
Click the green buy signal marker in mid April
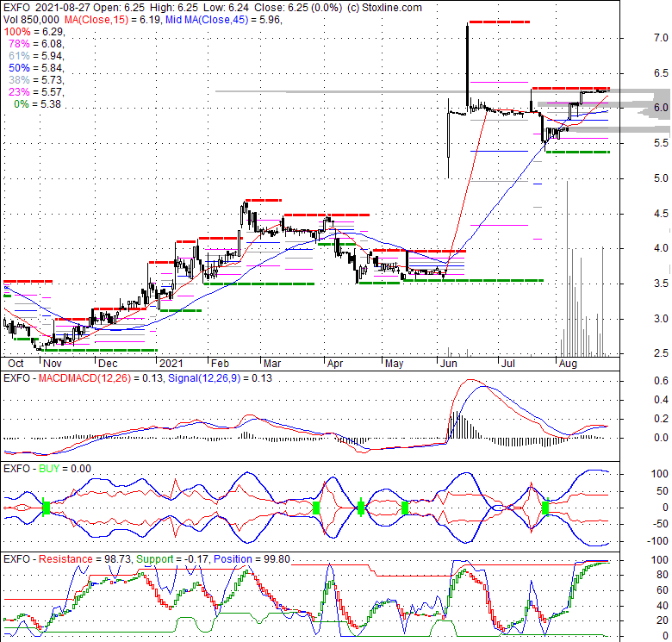pyautogui.click(x=361, y=508)
